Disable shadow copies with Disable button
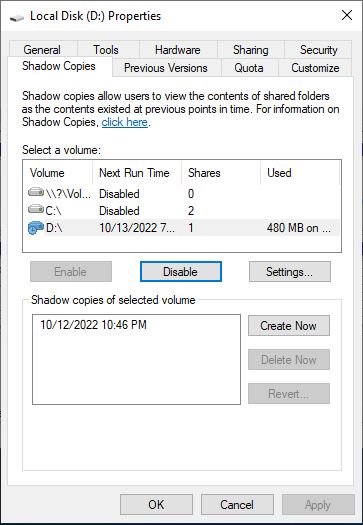Screen dimensions: 363x525 tap(180, 272)
